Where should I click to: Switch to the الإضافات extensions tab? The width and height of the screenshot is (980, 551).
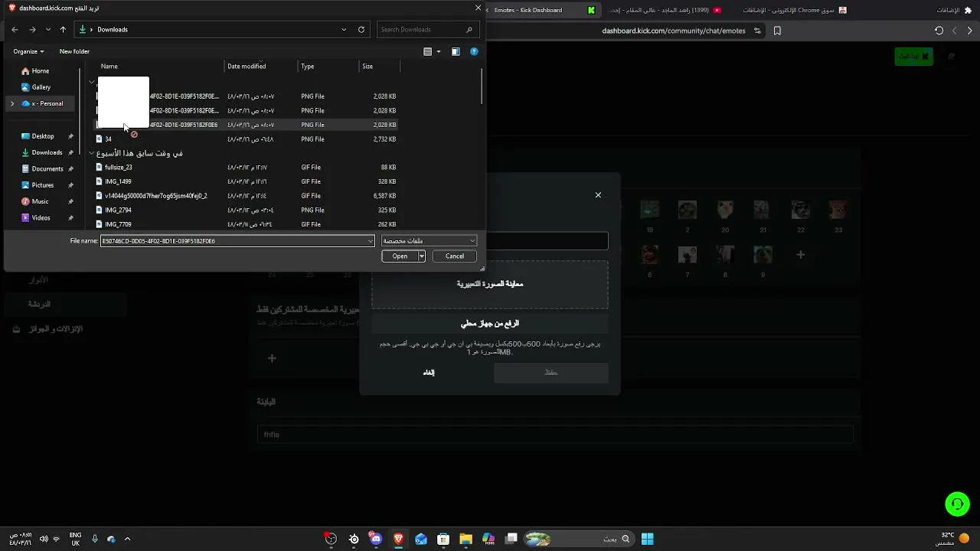tap(954, 10)
